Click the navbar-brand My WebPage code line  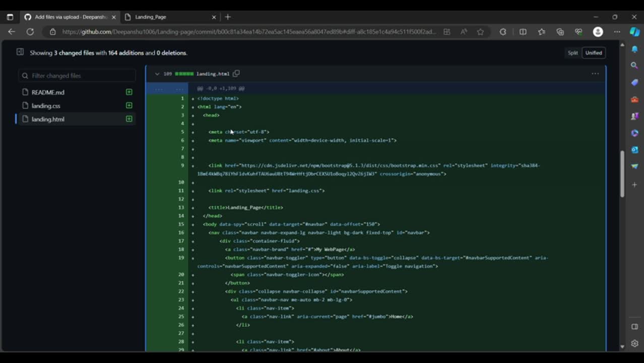click(290, 249)
